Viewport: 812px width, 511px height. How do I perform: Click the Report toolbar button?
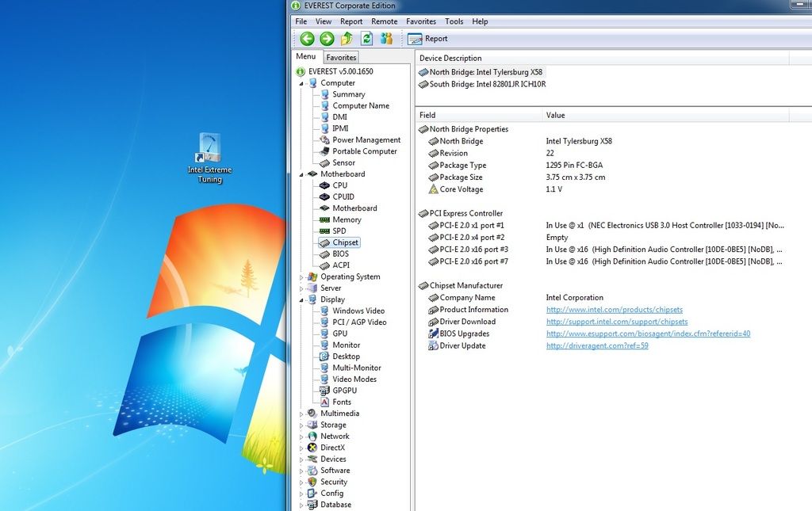click(427, 39)
